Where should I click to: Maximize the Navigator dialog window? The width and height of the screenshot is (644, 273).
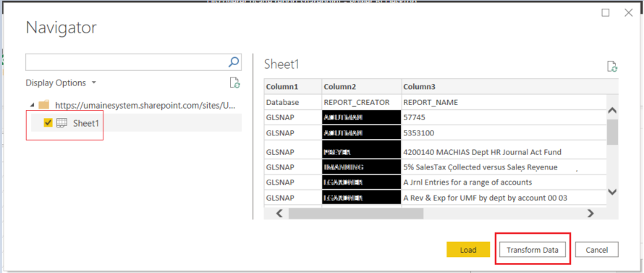[606, 13]
